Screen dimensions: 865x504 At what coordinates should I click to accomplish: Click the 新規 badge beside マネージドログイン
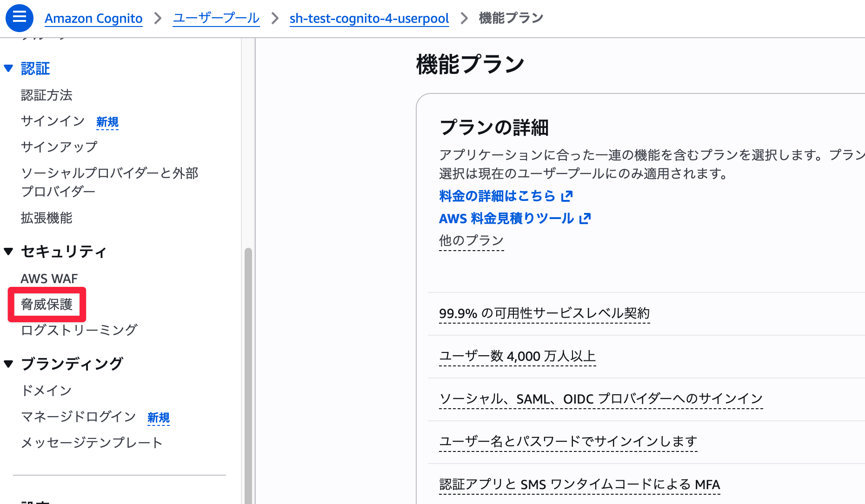[x=159, y=418]
